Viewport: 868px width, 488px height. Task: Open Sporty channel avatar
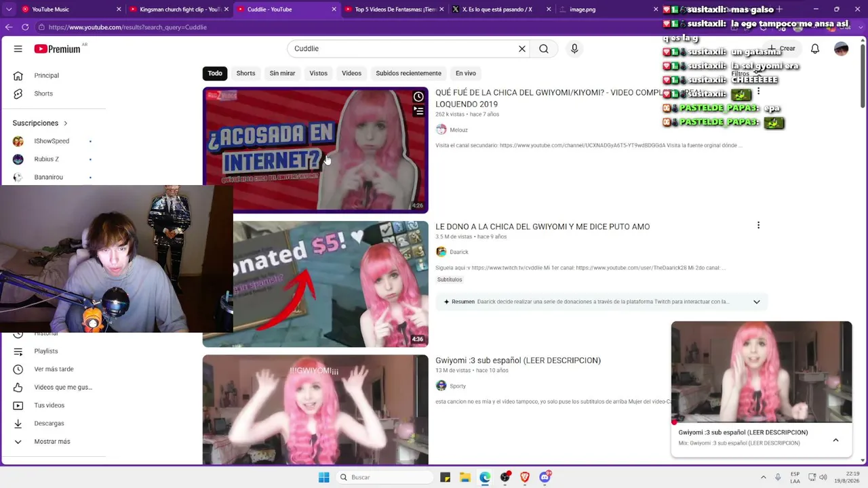(x=441, y=386)
